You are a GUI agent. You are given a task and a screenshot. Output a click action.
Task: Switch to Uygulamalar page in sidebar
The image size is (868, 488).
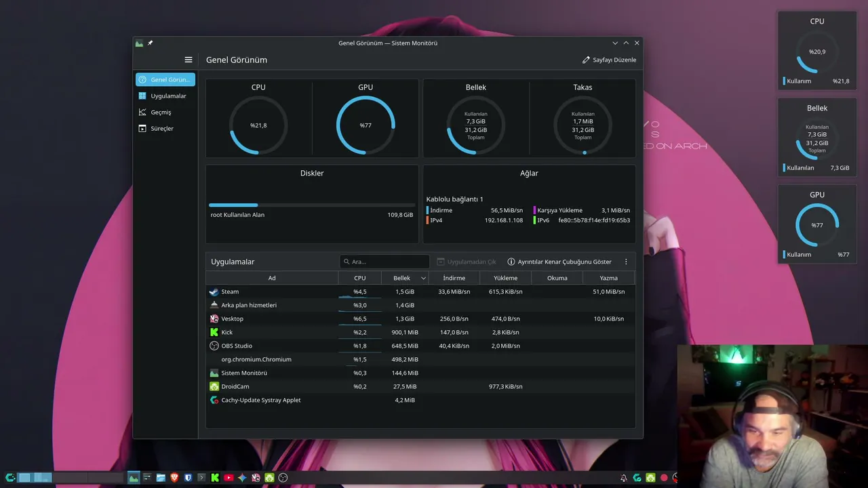click(165, 96)
